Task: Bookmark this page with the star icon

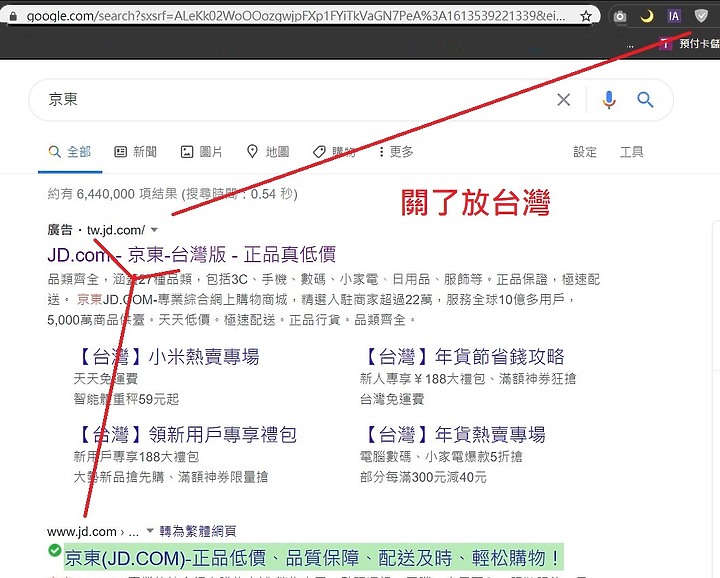Action: click(x=585, y=17)
